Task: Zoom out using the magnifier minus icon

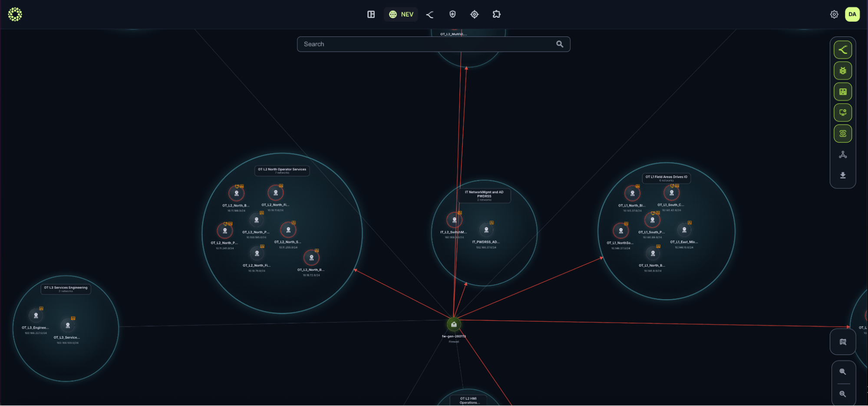Action: [x=843, y=392]
